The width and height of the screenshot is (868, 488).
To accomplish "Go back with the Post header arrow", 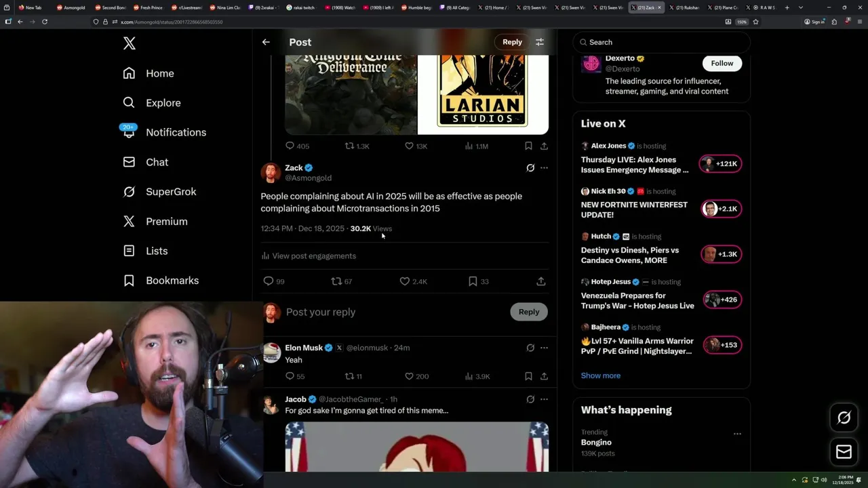I will (266, 42).
